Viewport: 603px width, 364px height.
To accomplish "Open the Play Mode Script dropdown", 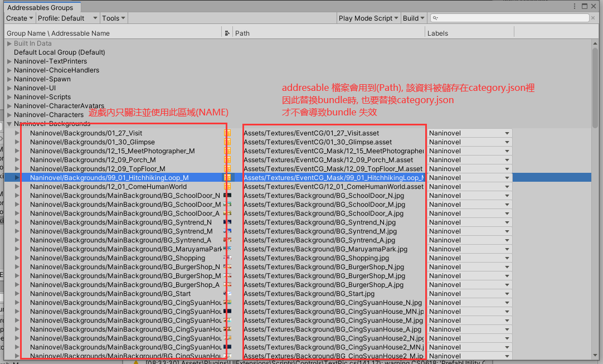I will 368,18.
